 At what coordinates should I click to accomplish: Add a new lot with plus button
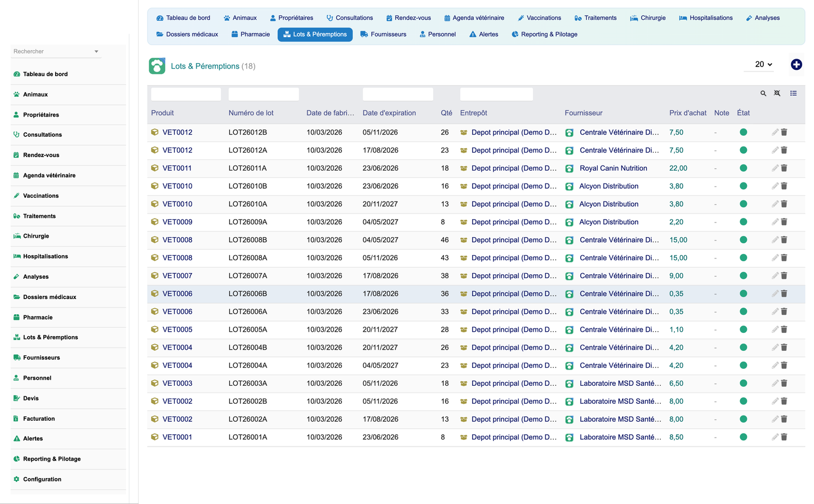click(796, 65)
